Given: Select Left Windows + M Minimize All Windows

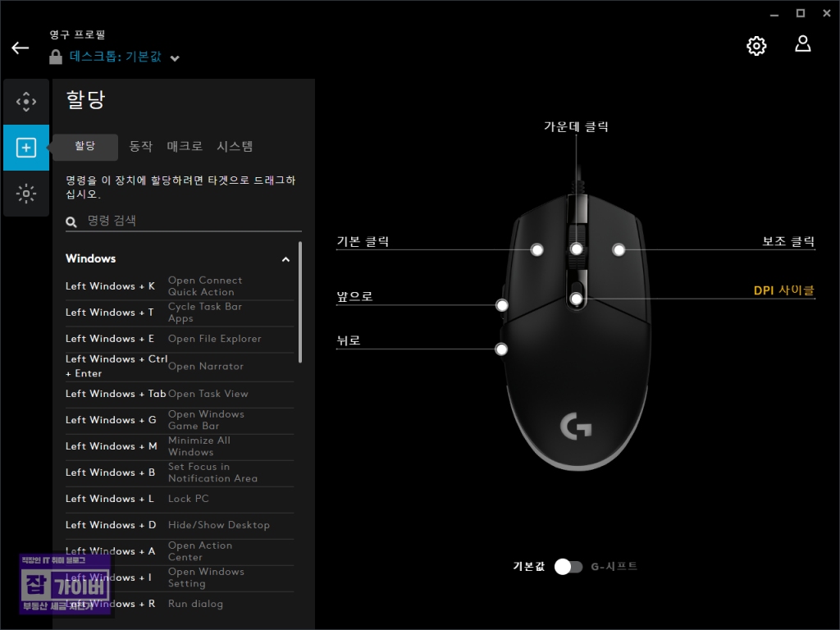Looking at the screenshot, I should click(180, 447).
